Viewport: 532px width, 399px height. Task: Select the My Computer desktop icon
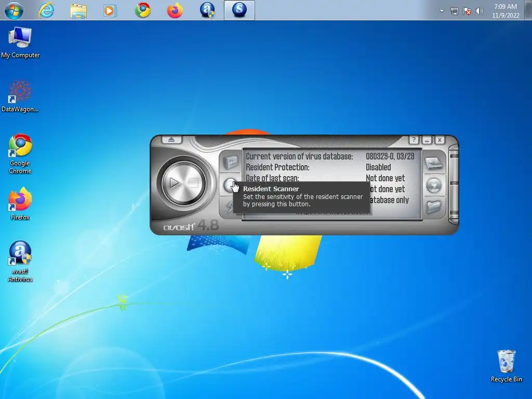click(20, 43)
